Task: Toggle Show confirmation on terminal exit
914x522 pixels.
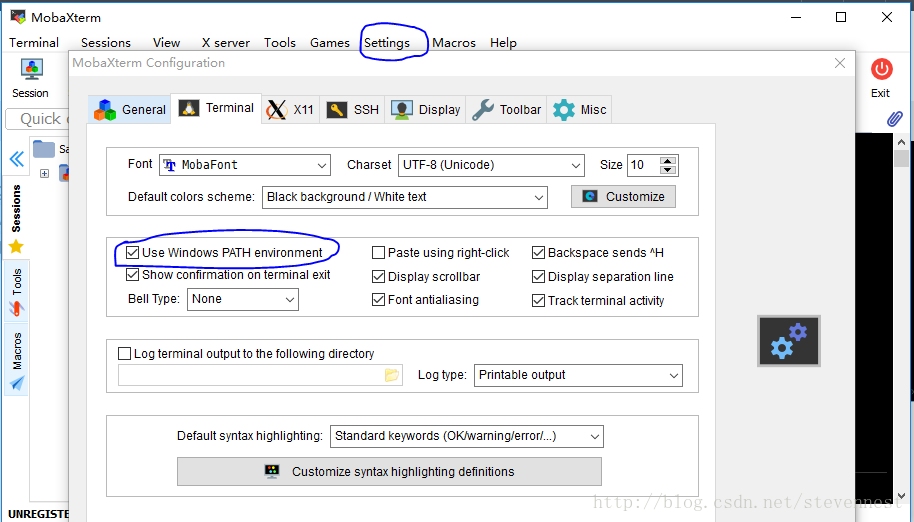Action: pos(132,274)
